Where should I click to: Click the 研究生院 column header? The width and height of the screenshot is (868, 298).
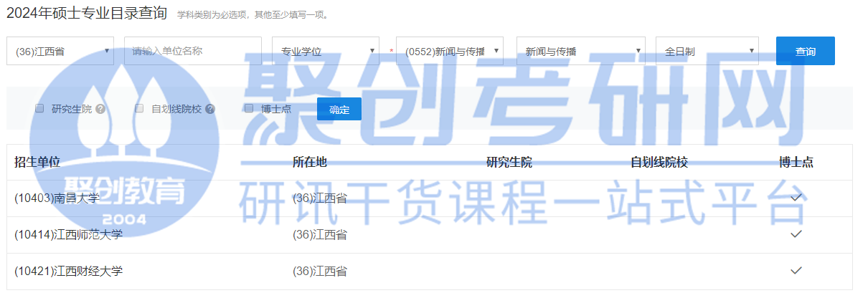tap(509, 162)
